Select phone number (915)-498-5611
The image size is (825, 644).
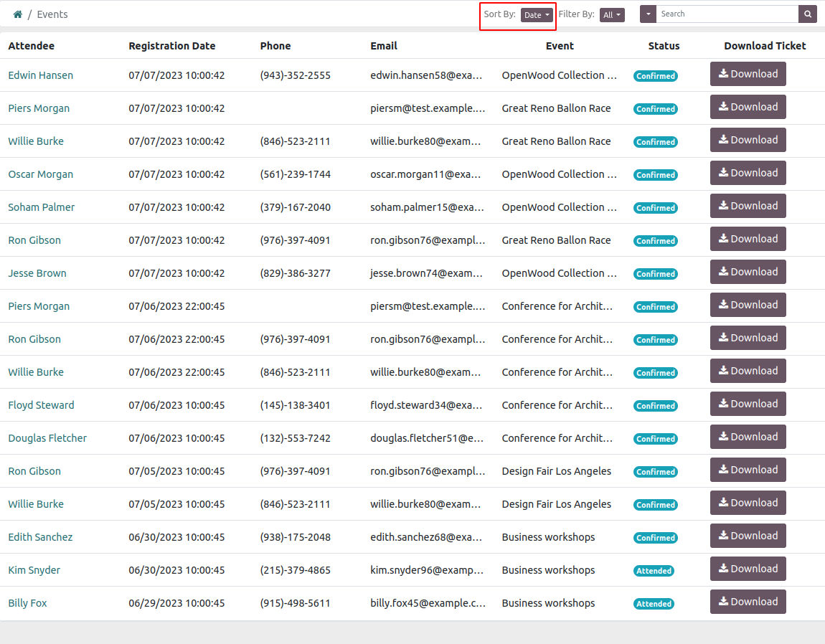tap(295, 603)
